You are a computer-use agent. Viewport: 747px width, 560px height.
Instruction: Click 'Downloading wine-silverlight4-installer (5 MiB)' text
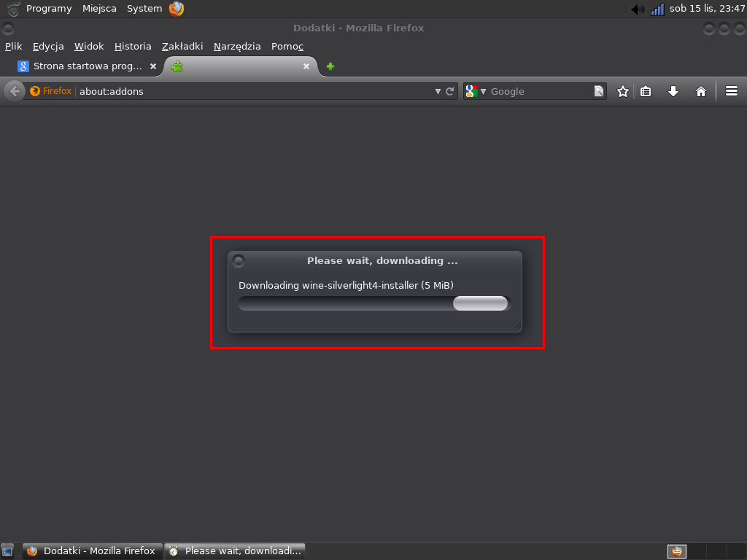point(346,285)
